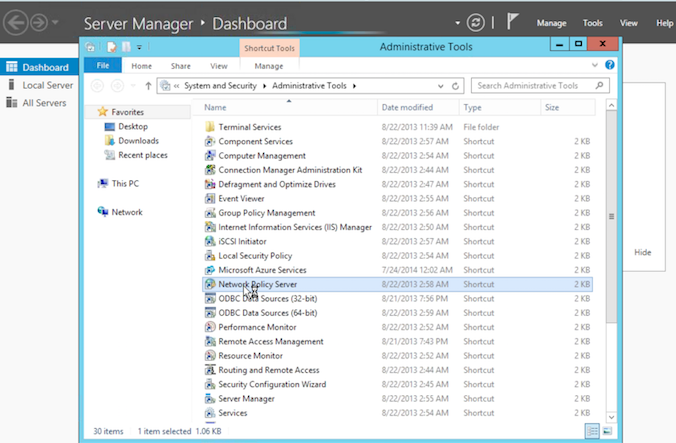Image resolution: width=676 pixels, height=443 pixels.
Task: Select ODBC Data Sources (32-bit) entry
Action: [x=397, y=298]
